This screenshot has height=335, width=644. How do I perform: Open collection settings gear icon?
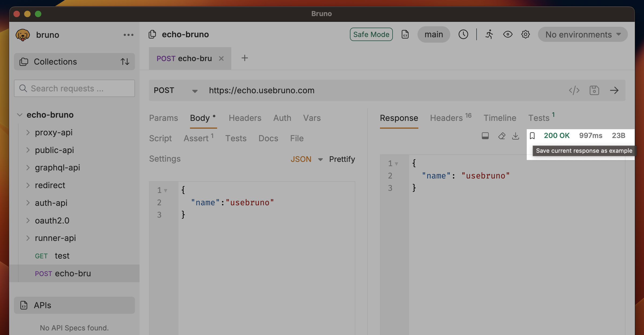click(x=525, y=34)
